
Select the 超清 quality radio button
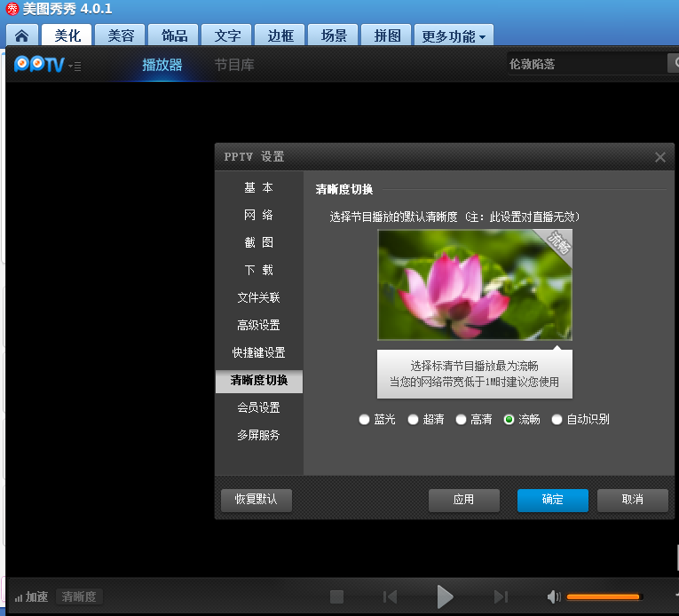[413, 419]
